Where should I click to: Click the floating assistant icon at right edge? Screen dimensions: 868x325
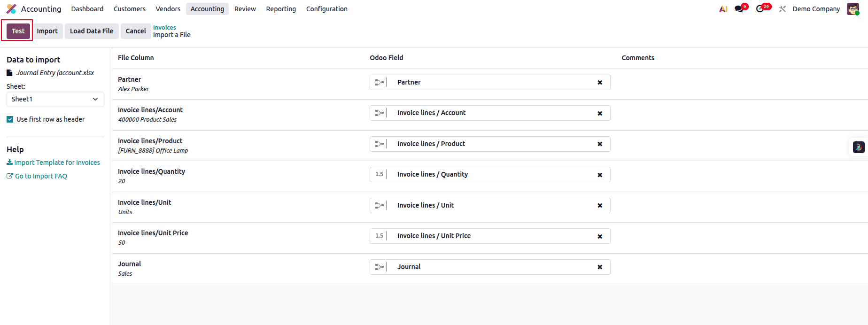tap(859, 147)
